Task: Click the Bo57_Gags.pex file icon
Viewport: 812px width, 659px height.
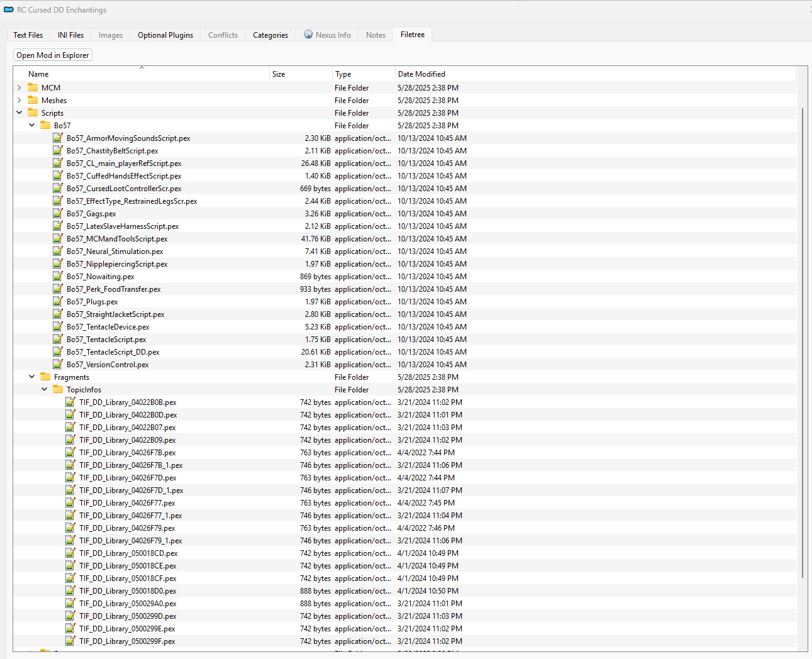Action: coord(58,213)
